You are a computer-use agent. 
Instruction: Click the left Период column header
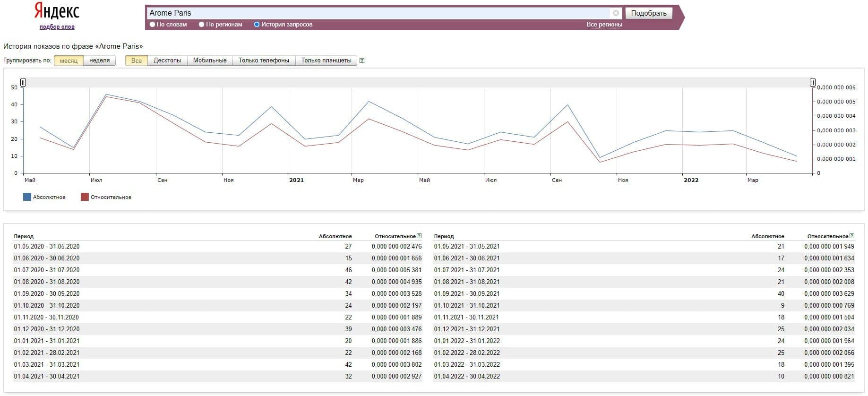click(x=24, y=236)
